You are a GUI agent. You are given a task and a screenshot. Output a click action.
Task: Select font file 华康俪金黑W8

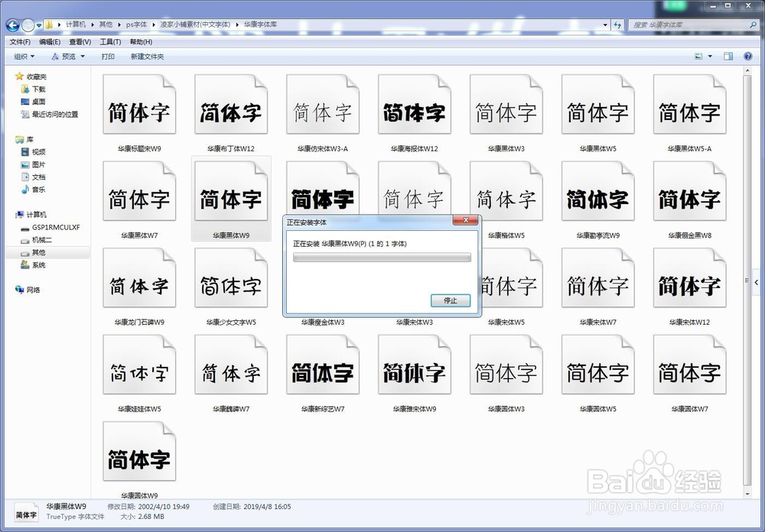[689, 200]
